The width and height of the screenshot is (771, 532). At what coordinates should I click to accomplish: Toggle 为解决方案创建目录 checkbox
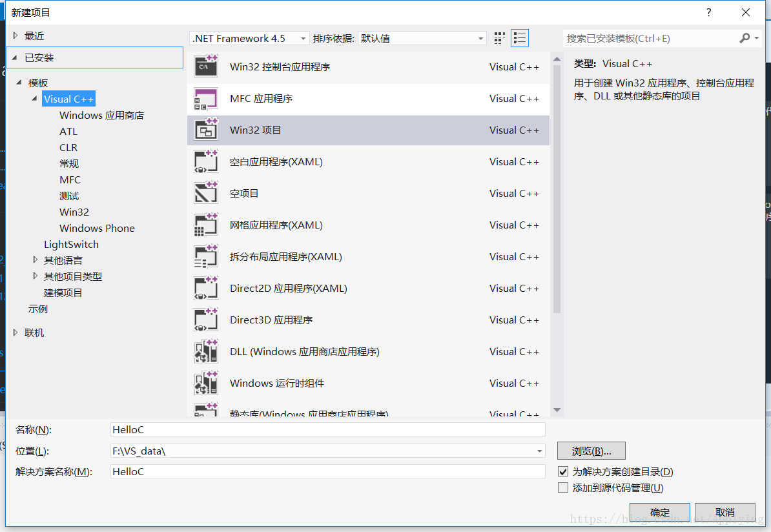coord(563,471)
